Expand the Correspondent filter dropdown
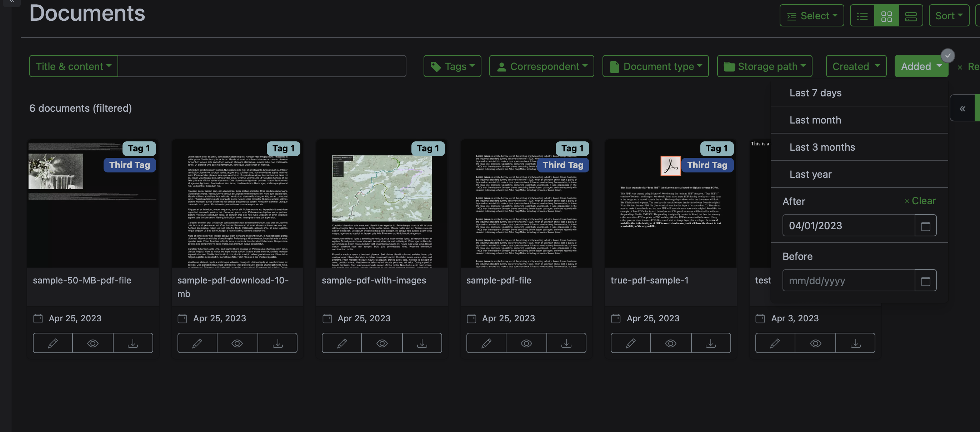The image size is (980, 432). (541, 66)
